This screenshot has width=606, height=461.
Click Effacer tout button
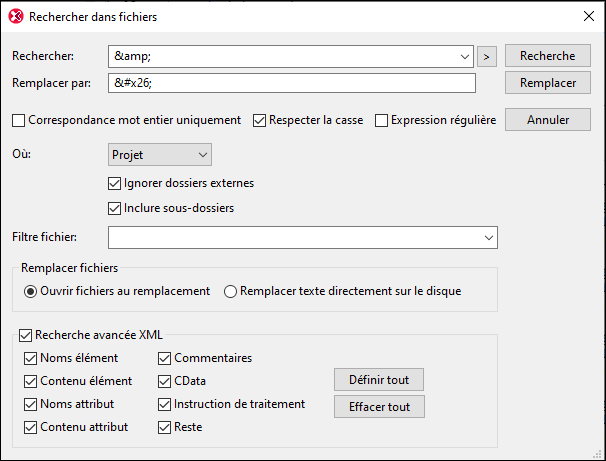[x=379, y=407]
